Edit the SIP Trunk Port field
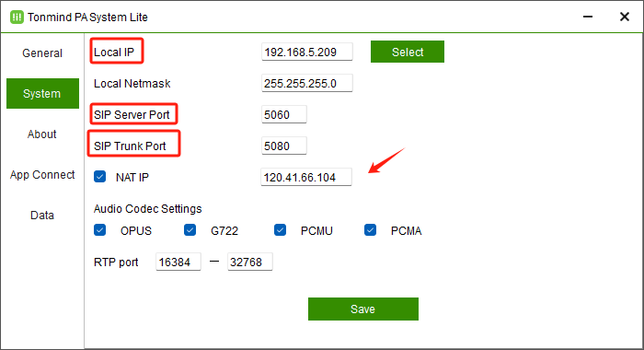Viewport: 644px width, 350px height. tap(283, 146)
